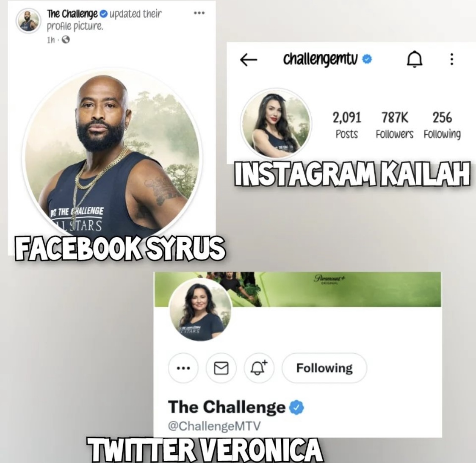The height and width of the screenshot is (463, 476).
Task: Open the Twitter profile avatar
Action: tap(200, 310)
